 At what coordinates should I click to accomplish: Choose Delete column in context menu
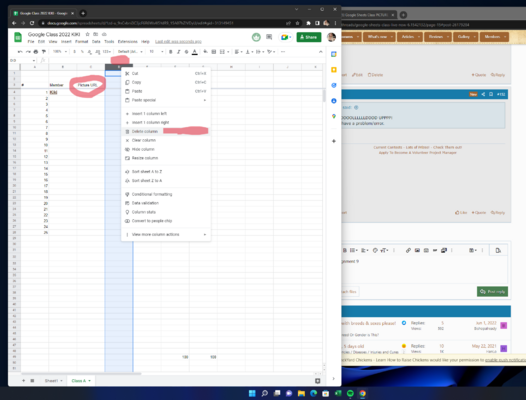[x=166, y=131]
